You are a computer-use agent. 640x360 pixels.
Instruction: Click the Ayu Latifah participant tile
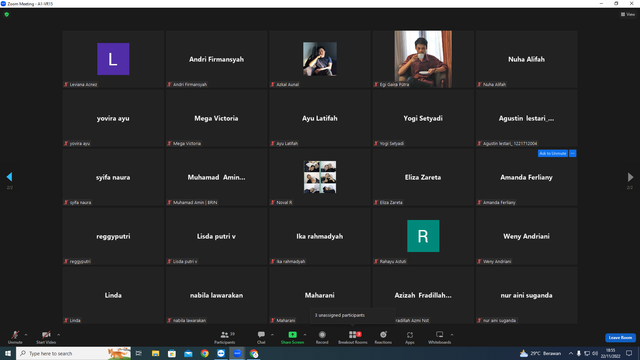(320, 118)
